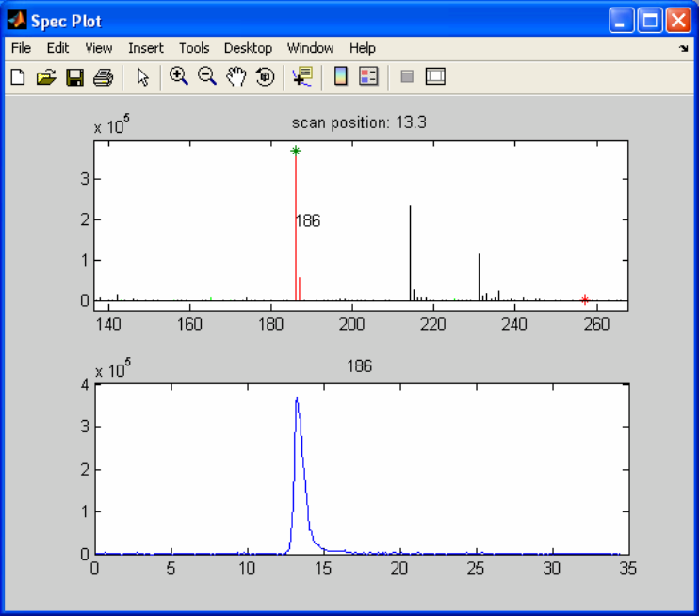
Task: Show plot tools and dock figure icon
Action: pos(435,76)
